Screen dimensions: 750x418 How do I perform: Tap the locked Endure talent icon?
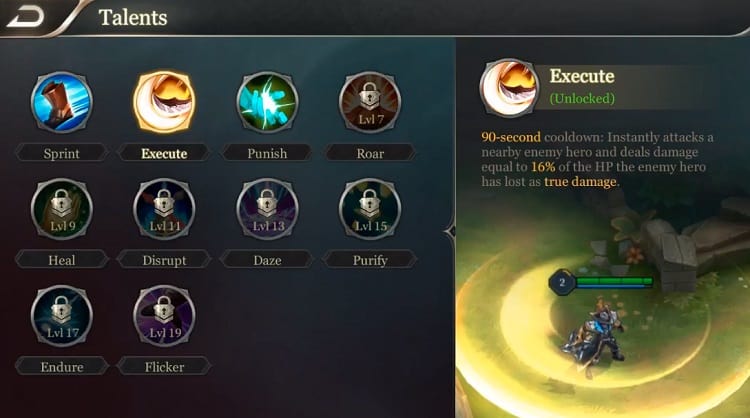point(62,316)
